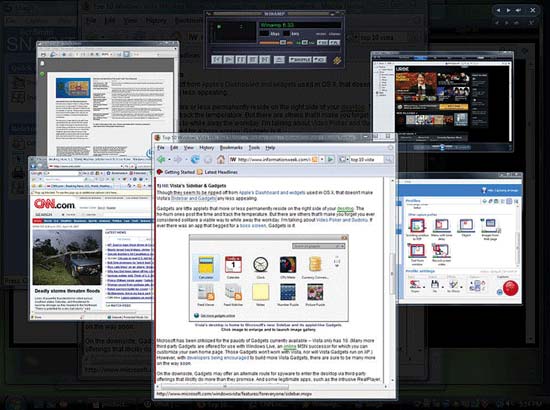Open Tools menu in Firefox window
Image resolution: width=550 pixels, height=410 pixels.
coord(254,148)
